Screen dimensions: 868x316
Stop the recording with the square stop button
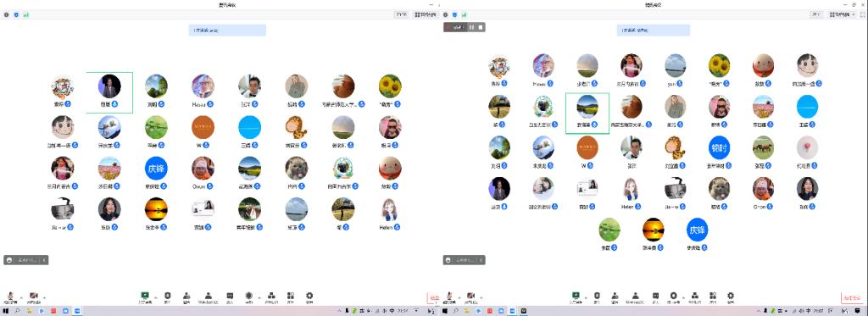point(481,26)
